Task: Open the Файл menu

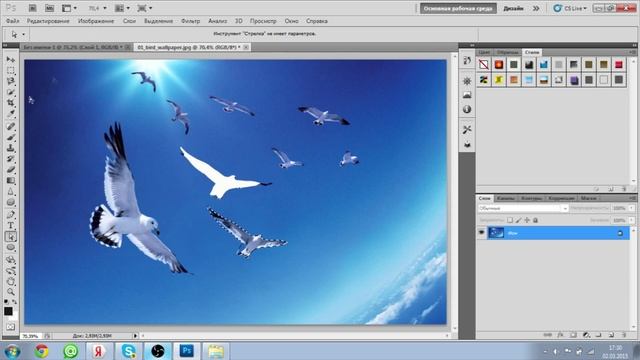Action: coord(13,21)
